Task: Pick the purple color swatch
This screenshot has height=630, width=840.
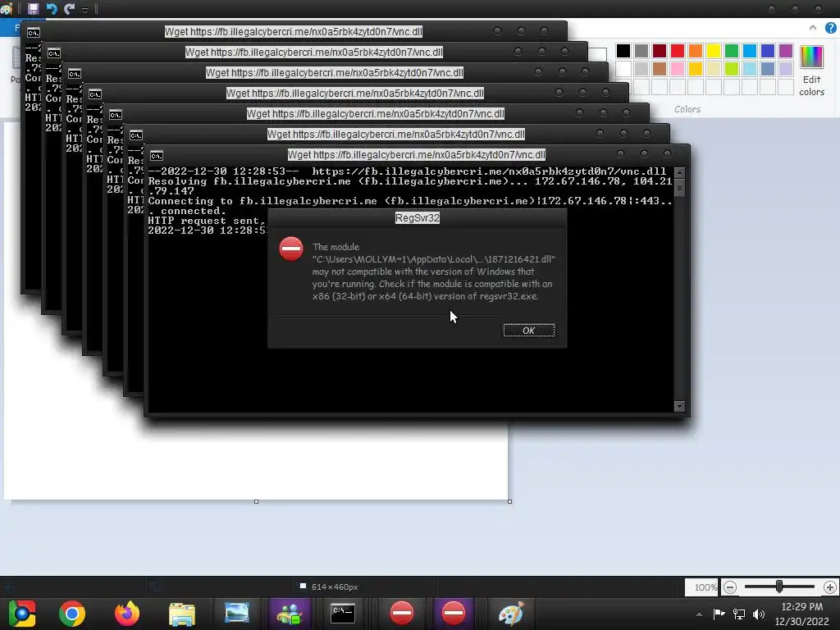Action: 786,50
